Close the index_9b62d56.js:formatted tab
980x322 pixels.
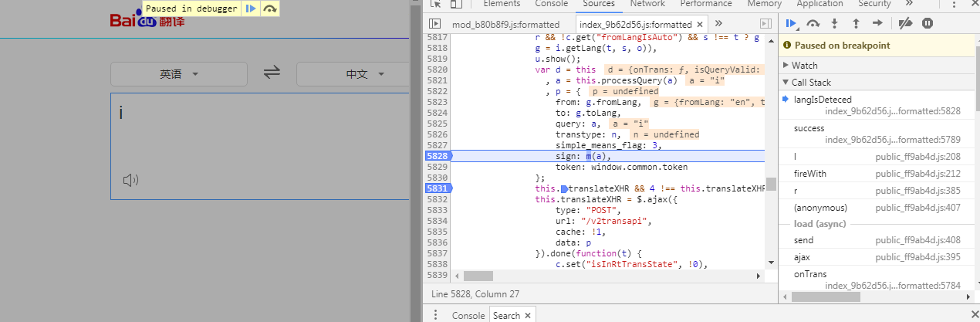coord(701,25)
